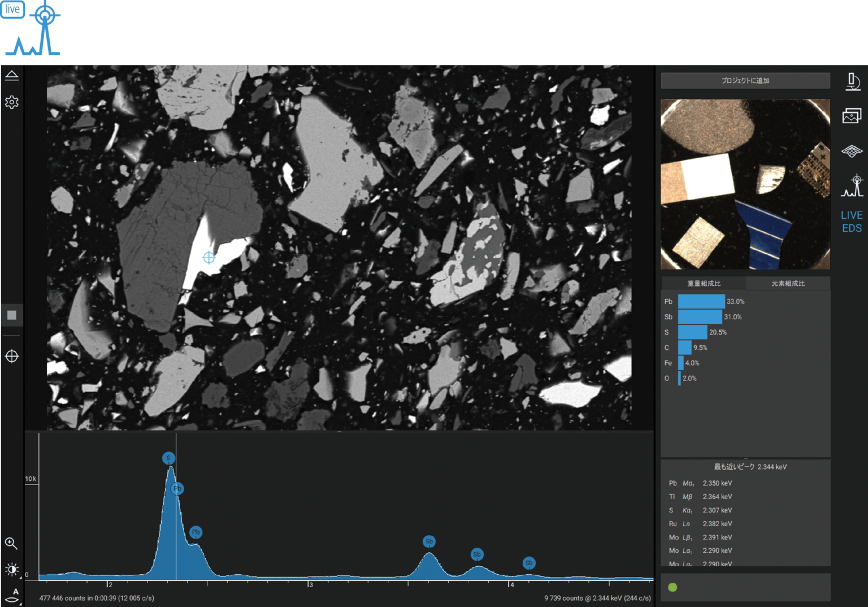Switch to the 元素組成比 tab
Image resolution: width=868 pixels, height=607 pixels.
pos(788,283)
